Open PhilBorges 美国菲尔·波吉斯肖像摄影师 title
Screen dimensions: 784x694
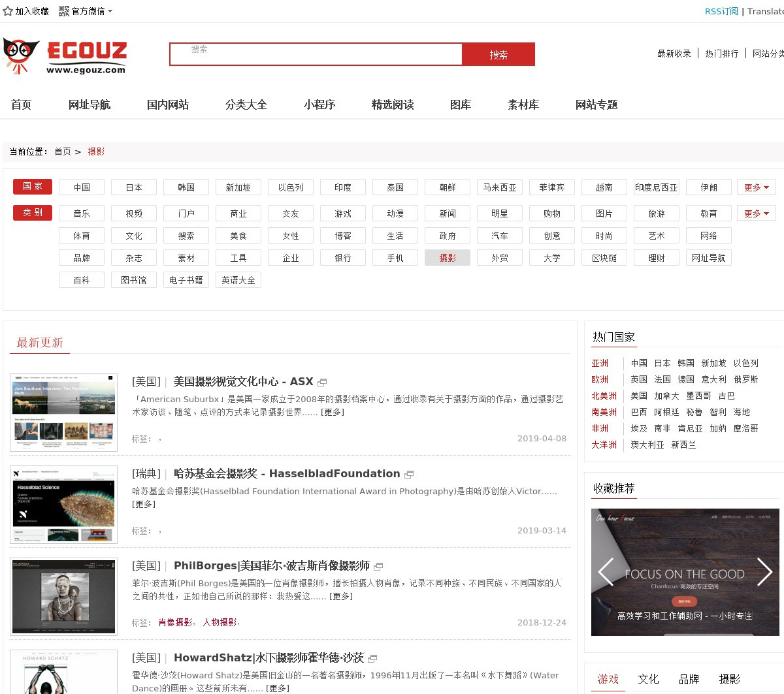click(x=272, y=565)
